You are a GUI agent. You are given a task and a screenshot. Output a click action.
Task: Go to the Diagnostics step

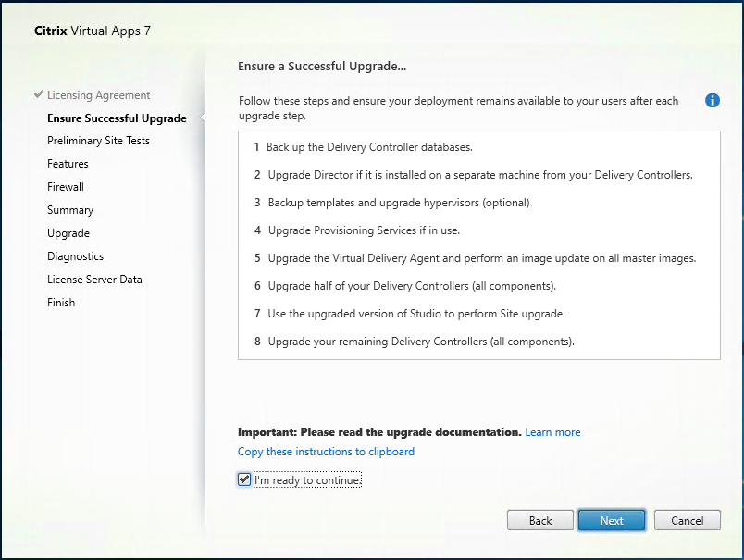[76, 256]
